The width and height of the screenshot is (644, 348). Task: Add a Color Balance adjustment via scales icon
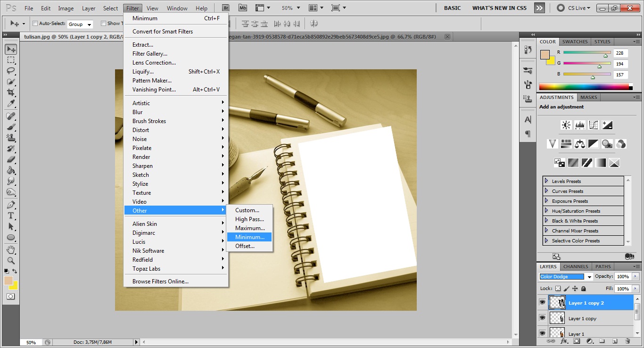580,144
